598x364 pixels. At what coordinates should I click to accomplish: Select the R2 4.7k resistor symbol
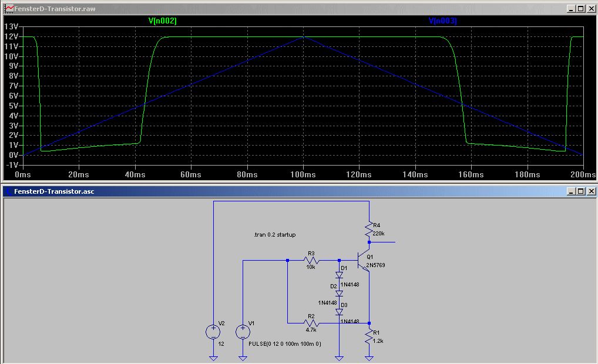[x=311, y=323]
